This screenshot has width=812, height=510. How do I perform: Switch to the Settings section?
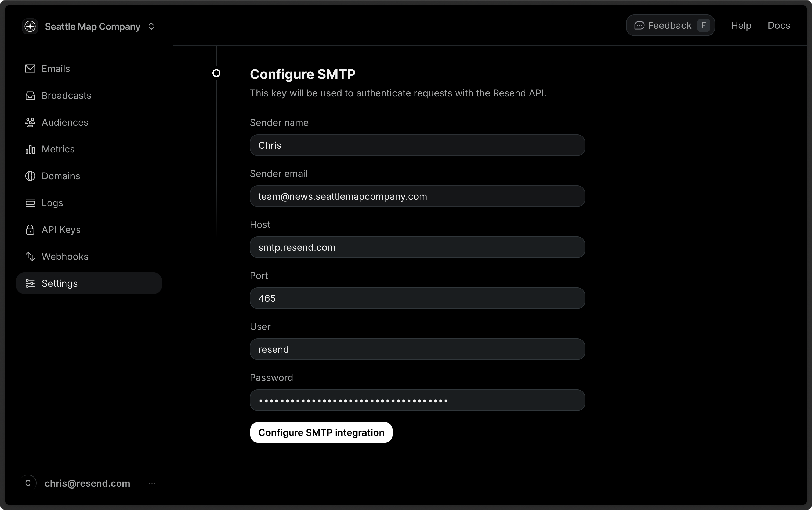(x=60, y=283)
